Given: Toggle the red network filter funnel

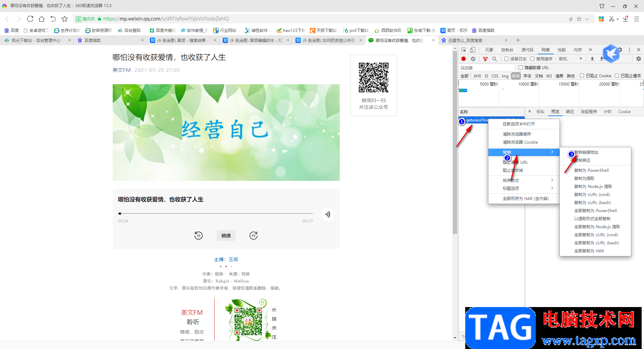Looking at the screenshot, I should pos(485,59).
